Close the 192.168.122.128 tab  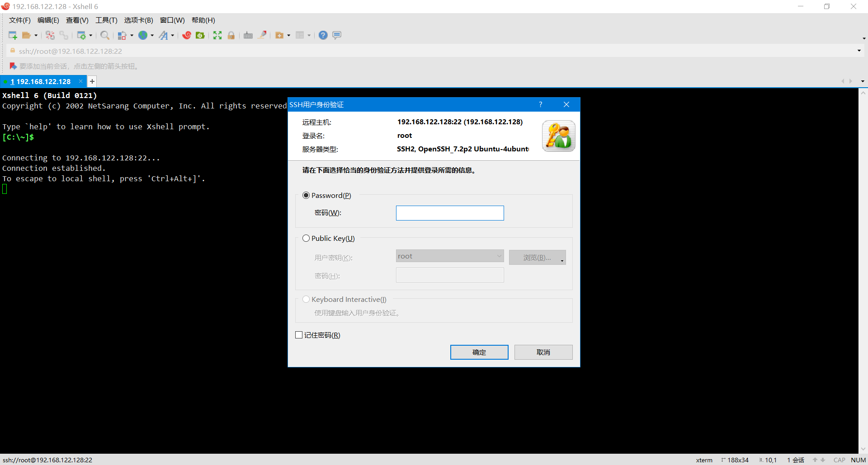[x=80, y=81]
